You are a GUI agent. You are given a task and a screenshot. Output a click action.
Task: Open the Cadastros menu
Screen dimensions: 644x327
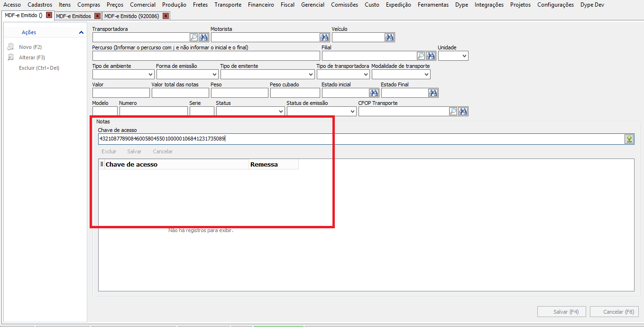click(x=40, y=5)
